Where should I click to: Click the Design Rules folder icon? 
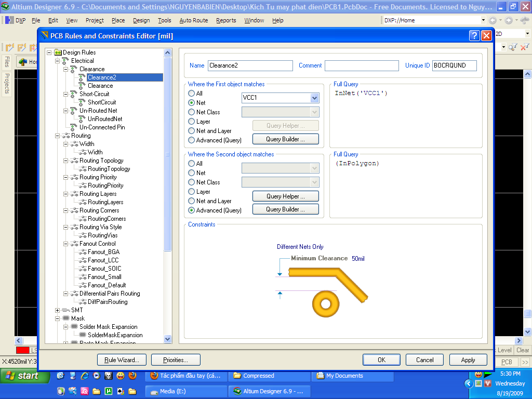[x=58, y=52]
